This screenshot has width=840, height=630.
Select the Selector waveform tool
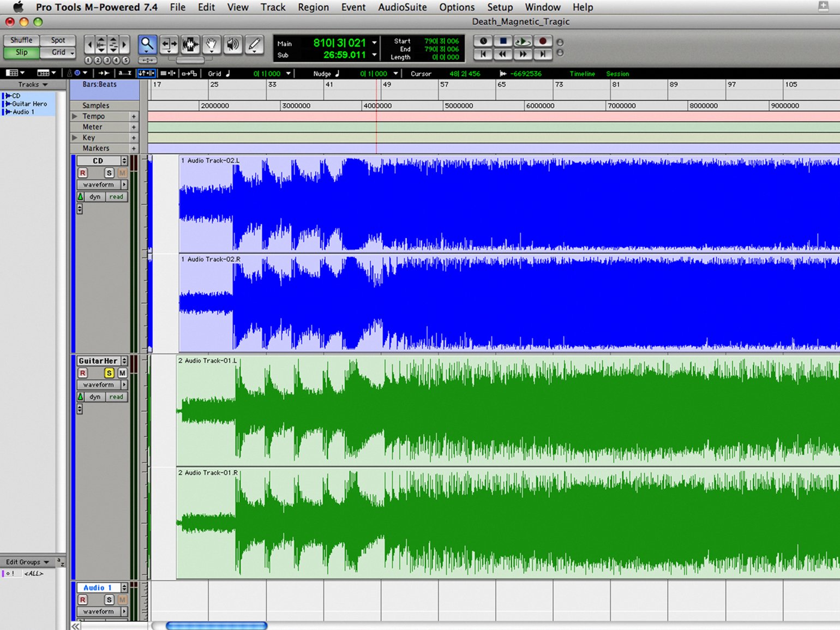click(x=190, y=44)
